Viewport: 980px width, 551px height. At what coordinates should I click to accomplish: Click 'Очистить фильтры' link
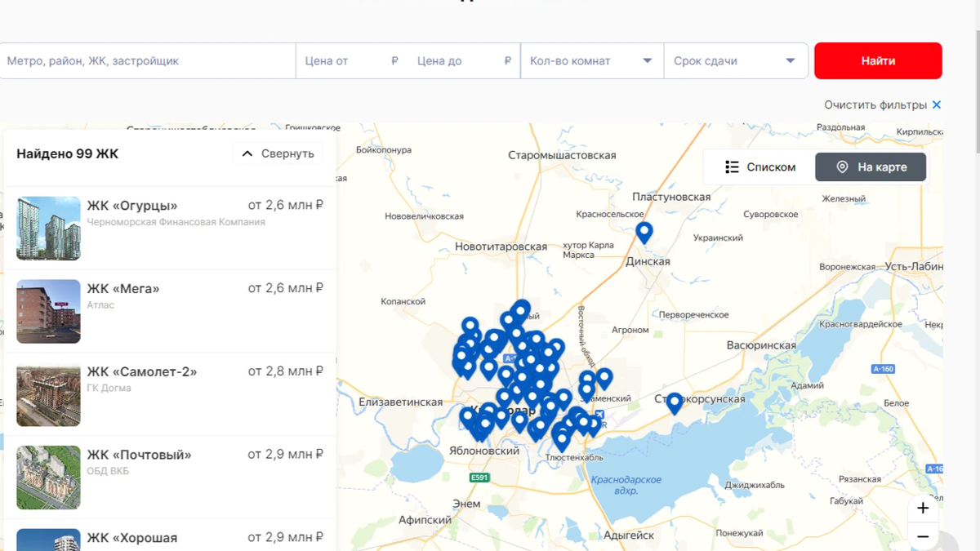[875, 105]
